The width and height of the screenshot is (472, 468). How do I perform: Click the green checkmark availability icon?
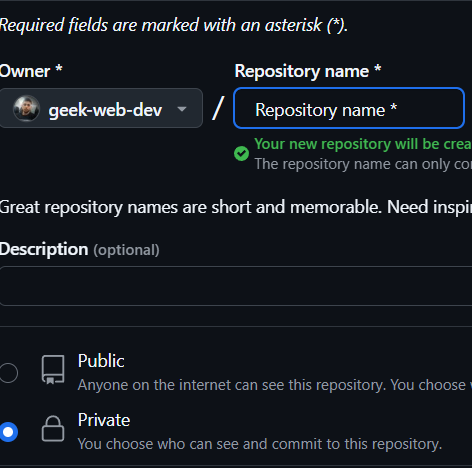click(x=241, y=154)
